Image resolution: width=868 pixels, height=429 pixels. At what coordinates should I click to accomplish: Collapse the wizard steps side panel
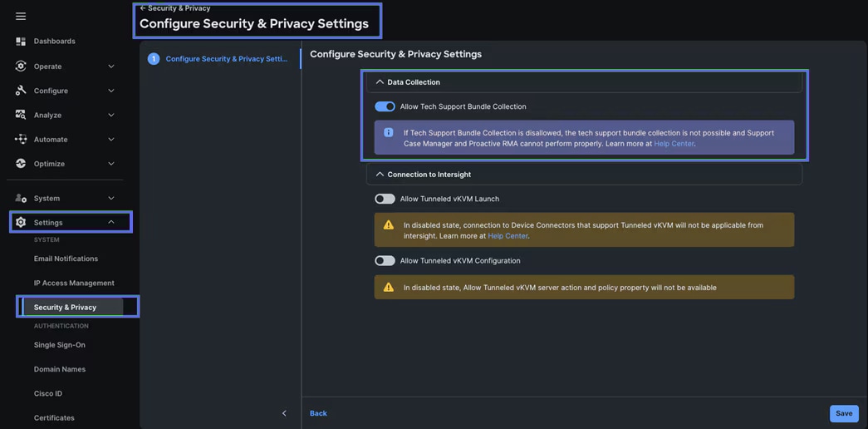pyautogui.click(x=284, y=413)
